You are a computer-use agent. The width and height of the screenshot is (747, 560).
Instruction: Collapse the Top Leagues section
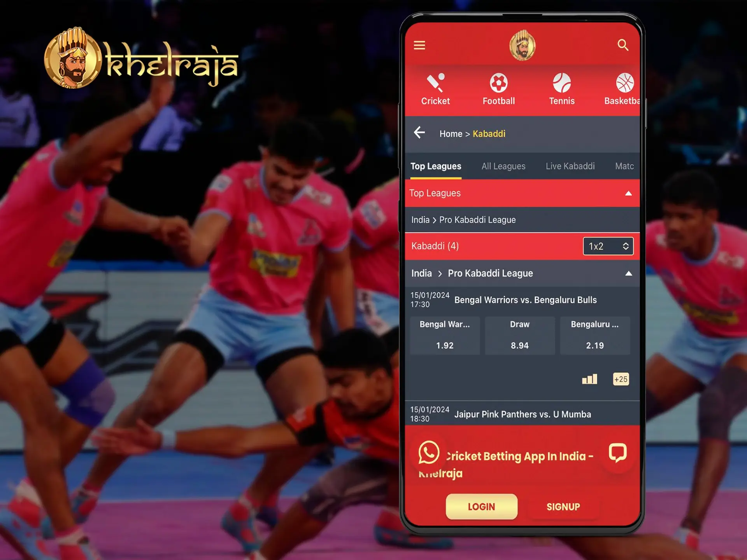(x=625, y=192)
